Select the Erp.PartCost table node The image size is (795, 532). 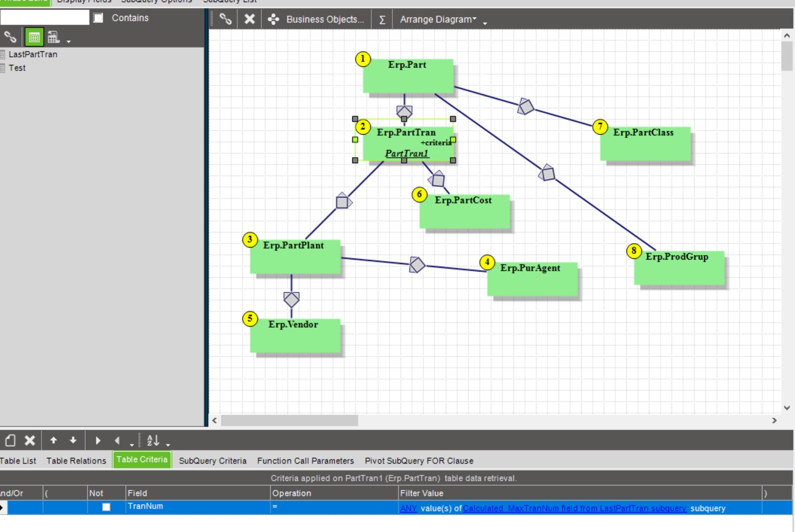[465, 212]
